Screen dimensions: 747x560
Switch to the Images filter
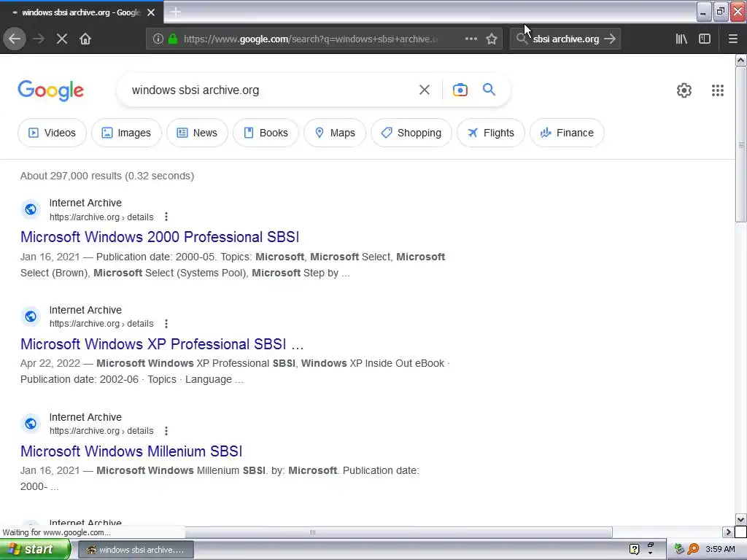126,133
